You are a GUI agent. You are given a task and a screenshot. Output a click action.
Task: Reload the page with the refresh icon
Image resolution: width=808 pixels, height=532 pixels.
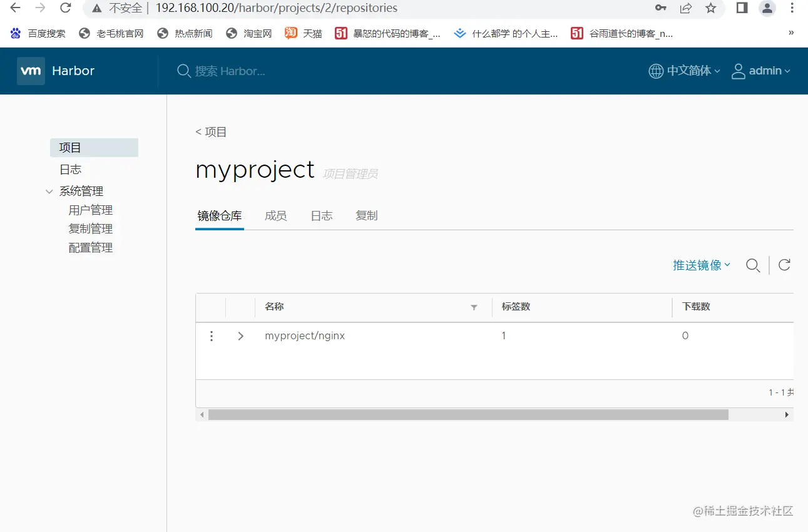tap(65, 8)
